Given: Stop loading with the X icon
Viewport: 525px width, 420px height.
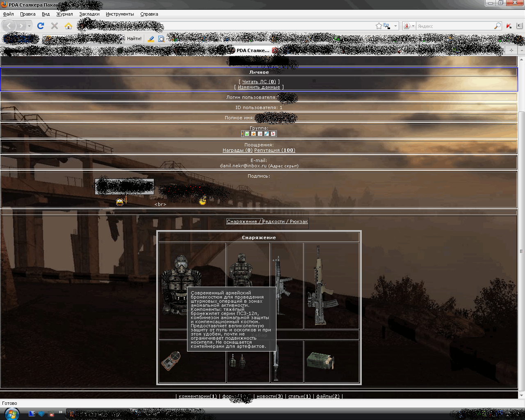Looking at the screenshot, I should click(55, 26).
